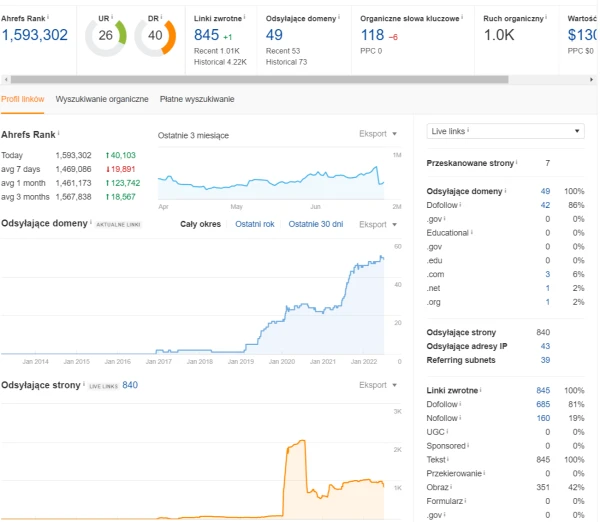This screenshot has width=600, height=522.
Task: Click avg 3 months change 18,567
Action: [x=121, y=197]
